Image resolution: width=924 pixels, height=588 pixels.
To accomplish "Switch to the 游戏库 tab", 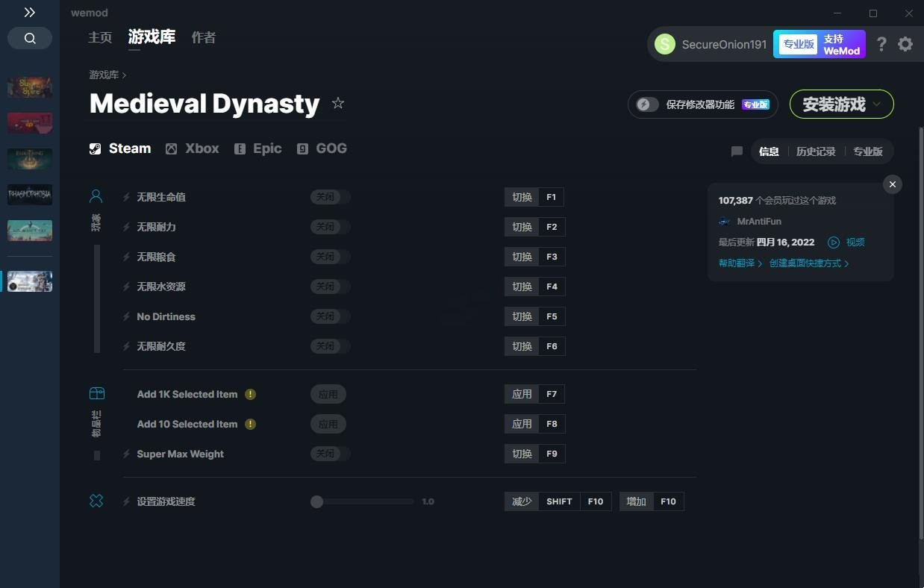I will coord(152,37).
